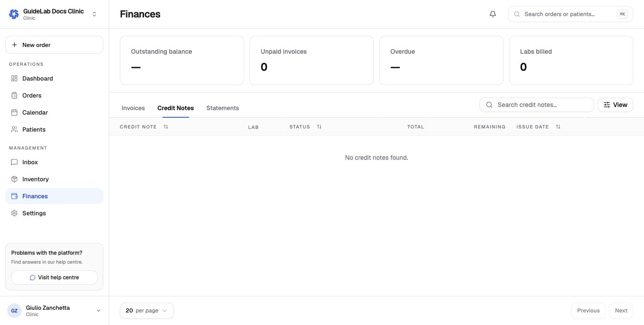The image size is (644, 325).
Task: Open the Statements tab
Action: click(x=223, y=108)
